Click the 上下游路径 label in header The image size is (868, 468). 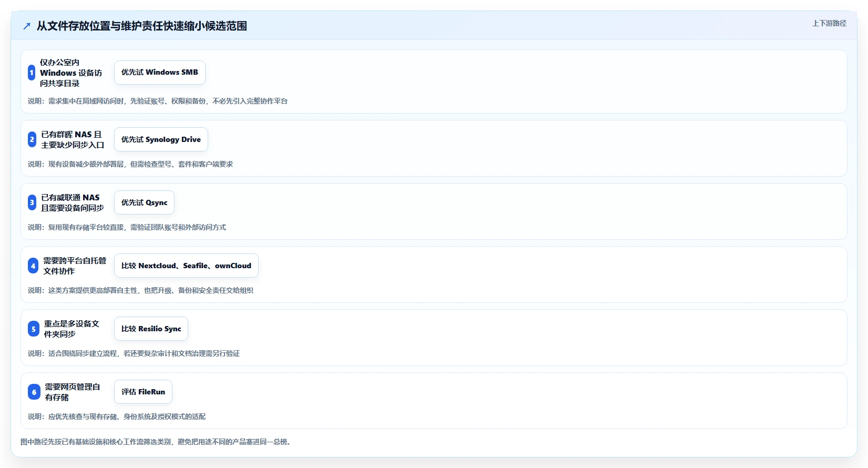(829, 23)
